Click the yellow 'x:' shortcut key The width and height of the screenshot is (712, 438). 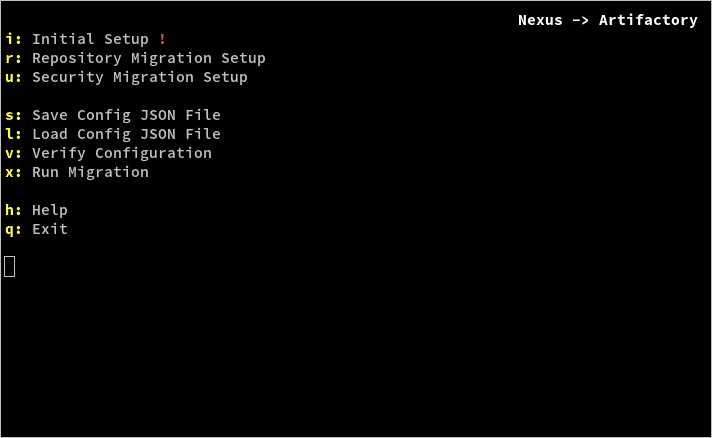(x=13, y=172)
